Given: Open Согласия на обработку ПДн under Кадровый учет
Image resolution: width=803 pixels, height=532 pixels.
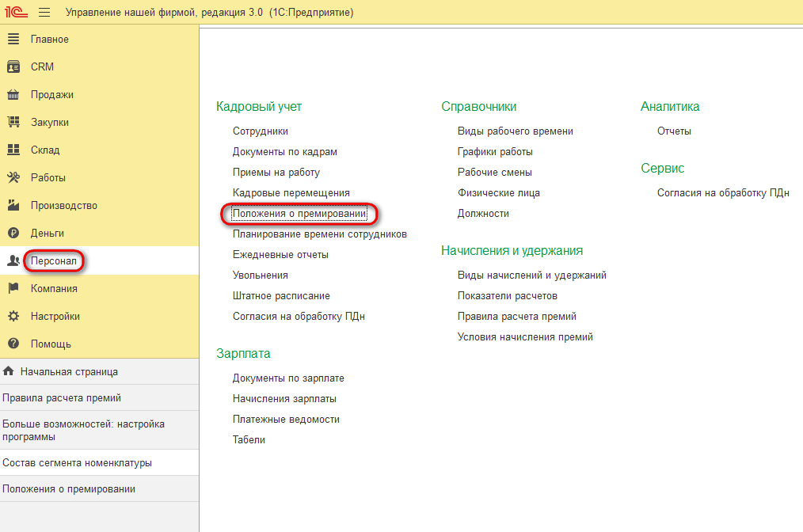Looking at the screenshot, I should coord(299,317).
